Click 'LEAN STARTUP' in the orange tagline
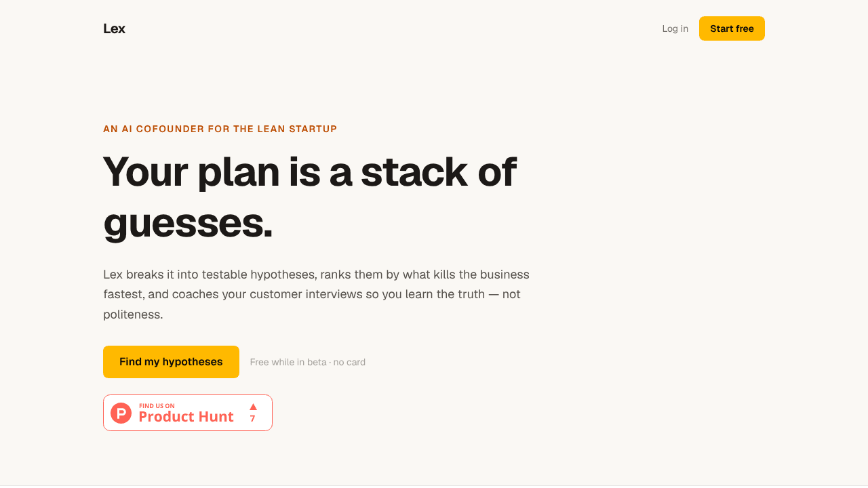The height and width of the screenshot is (488, 868). coord(297,129)
